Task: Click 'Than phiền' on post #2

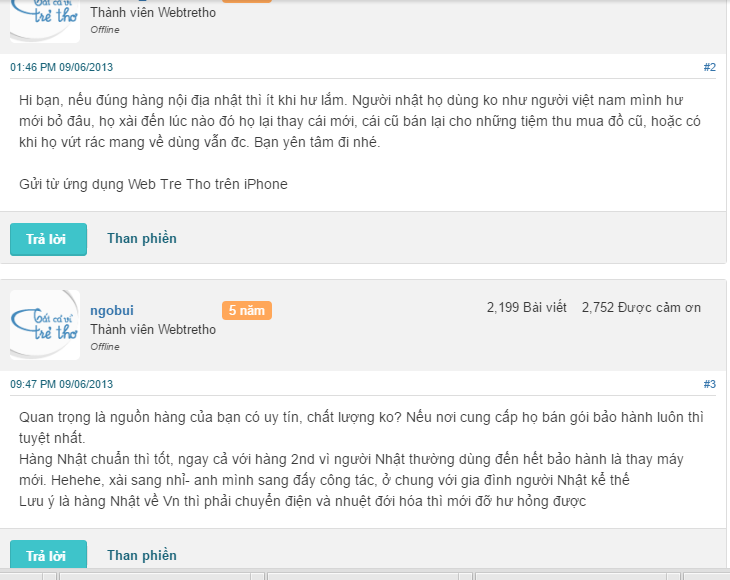Action: point(142,238)
